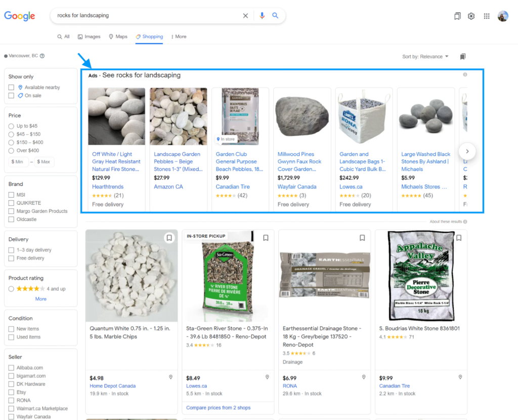Enable 1–3 day delivery filter

11,250
